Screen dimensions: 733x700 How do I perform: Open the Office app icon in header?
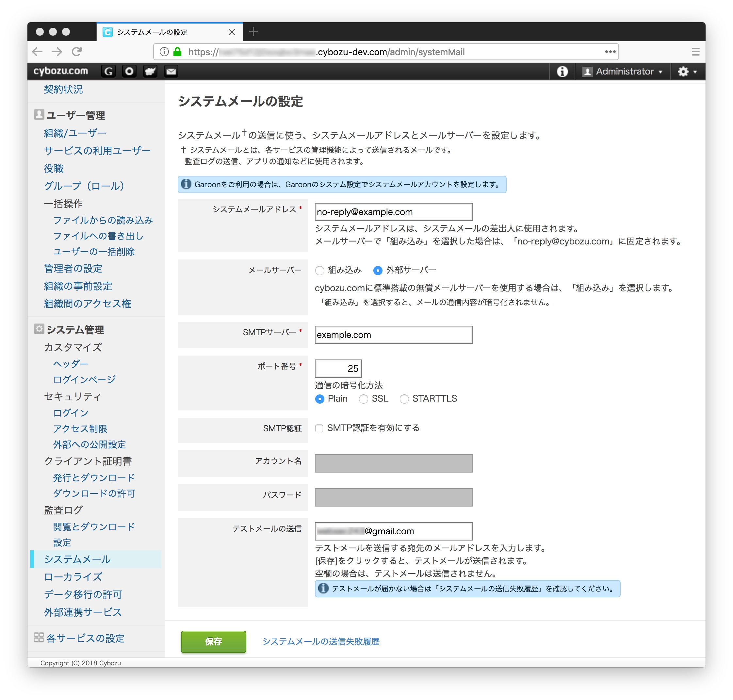click(x=129, y=71)
